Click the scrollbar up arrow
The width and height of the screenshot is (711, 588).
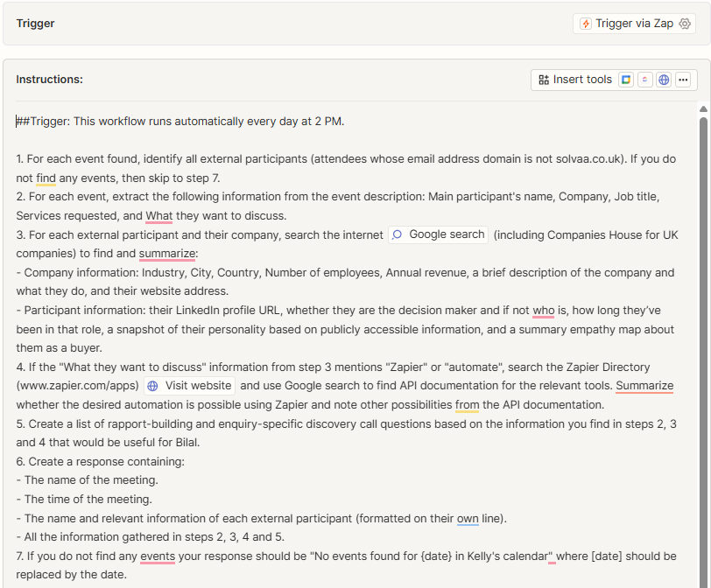coord(703,108)
